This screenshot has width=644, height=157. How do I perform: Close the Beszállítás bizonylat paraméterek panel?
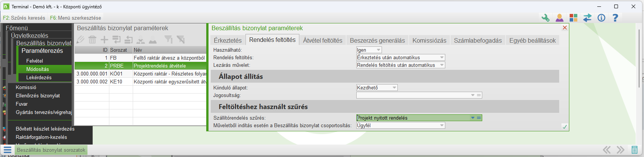tap(565, 28)
